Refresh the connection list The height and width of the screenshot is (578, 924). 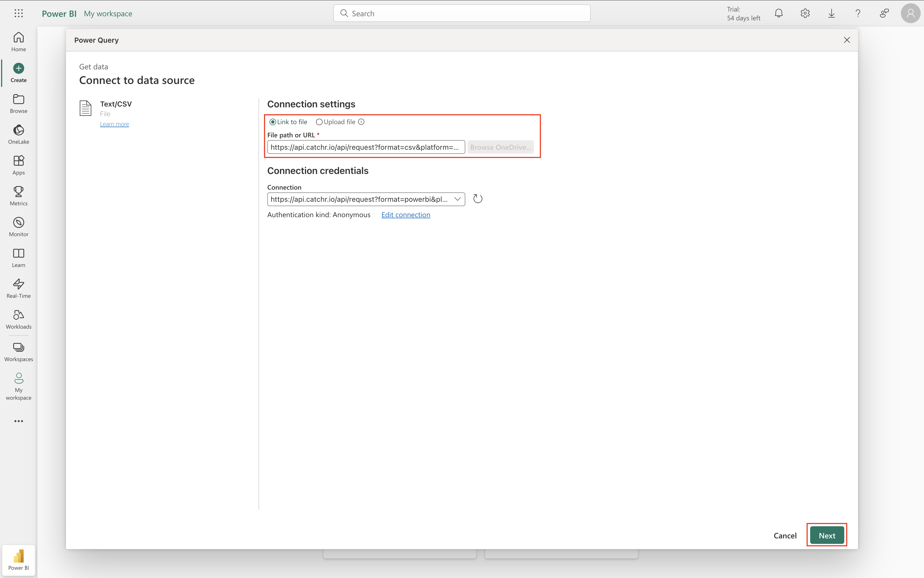(x=478, y=199)
